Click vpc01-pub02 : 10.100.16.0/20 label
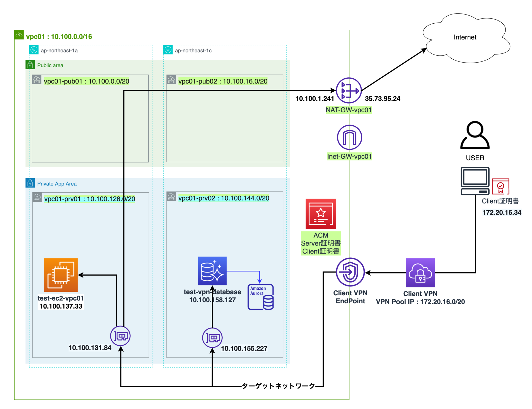Image resolution: width=532 pixels, height=409 pixels. tap(223, 81)
